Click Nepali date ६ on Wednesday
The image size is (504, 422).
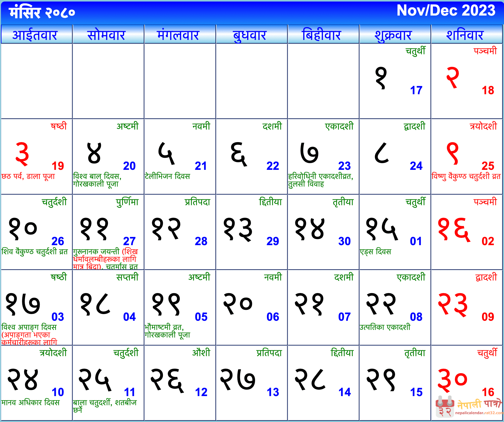[239, 154]
